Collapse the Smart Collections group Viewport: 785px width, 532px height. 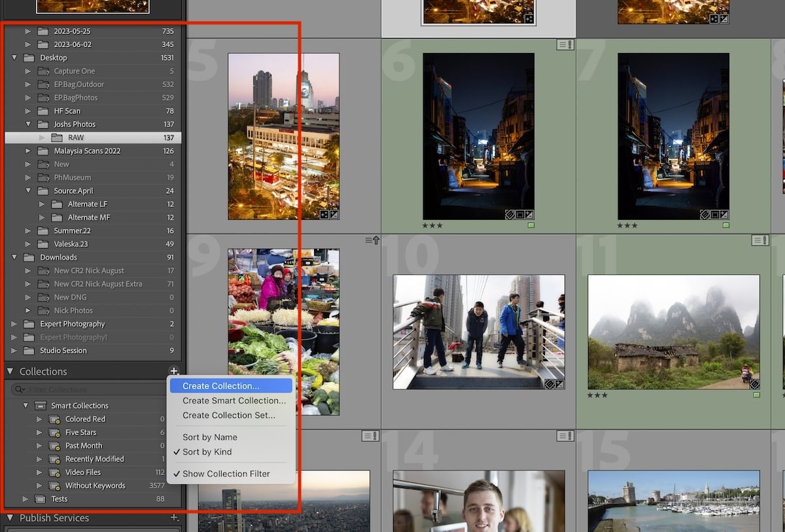point(26,405)
